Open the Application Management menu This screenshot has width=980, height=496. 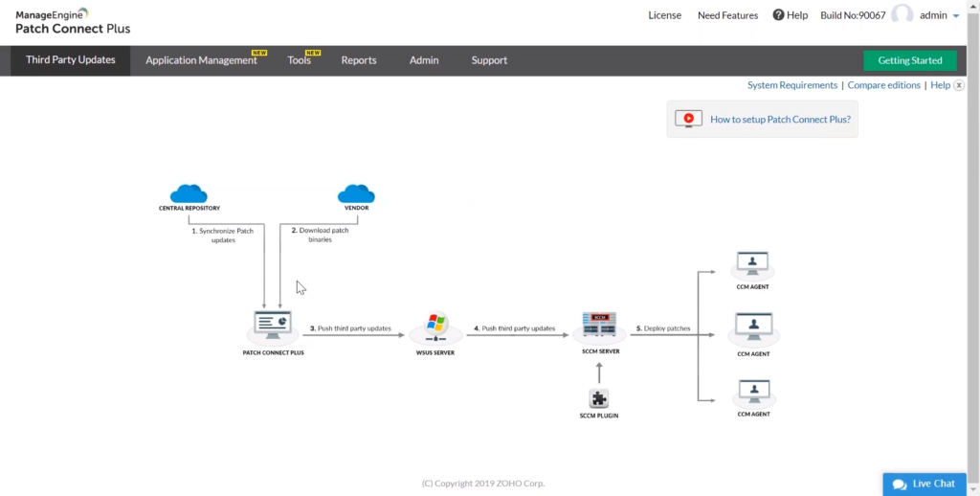201,60
